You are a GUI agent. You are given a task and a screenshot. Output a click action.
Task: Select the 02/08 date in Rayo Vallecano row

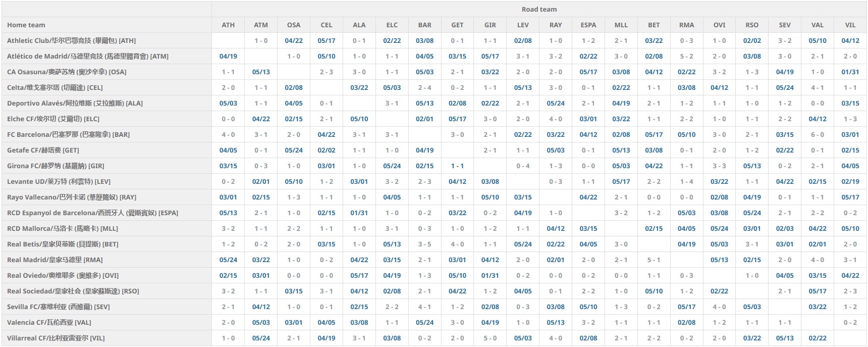719,197
